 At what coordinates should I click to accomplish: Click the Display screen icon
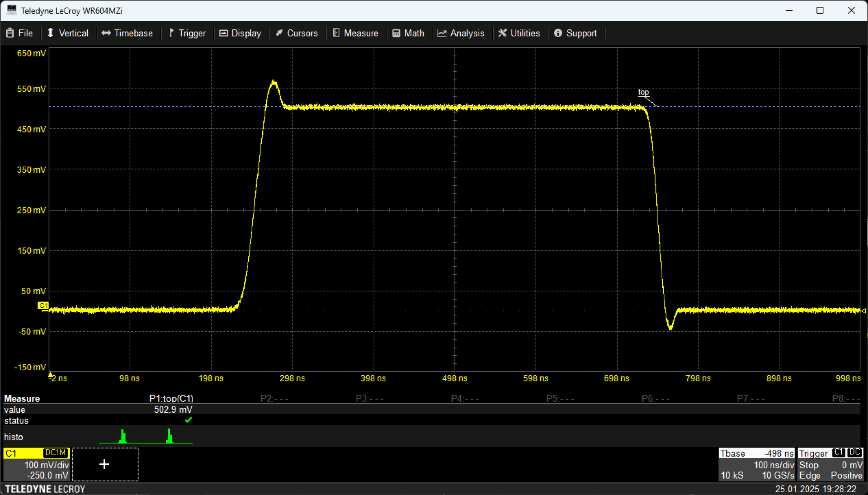[x=223, y=33]
